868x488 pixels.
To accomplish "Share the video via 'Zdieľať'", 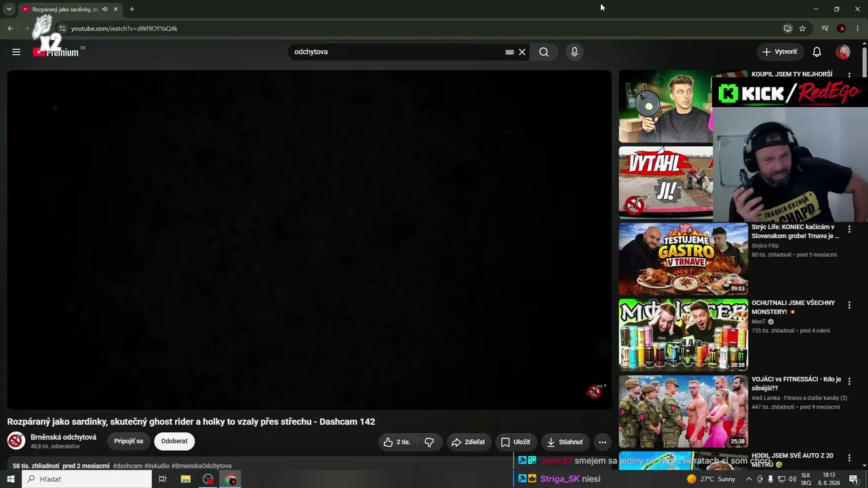I will pyautogui.click(x=468, y=442).
